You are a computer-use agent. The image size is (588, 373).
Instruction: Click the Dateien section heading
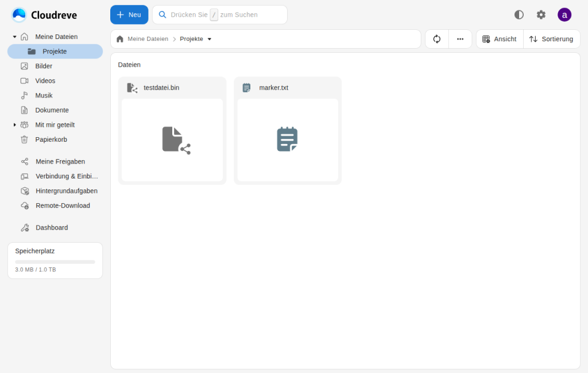click(129, 65)
